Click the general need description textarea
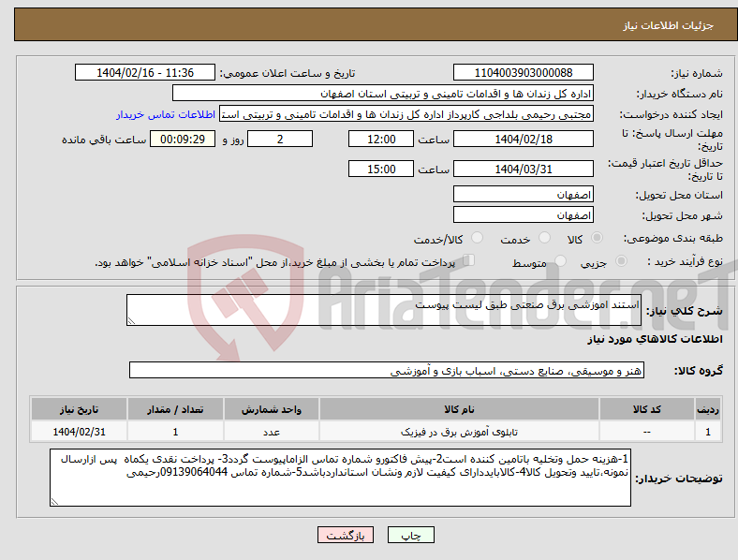The width and height of the screenshot is (738, 560). point(384,310)
